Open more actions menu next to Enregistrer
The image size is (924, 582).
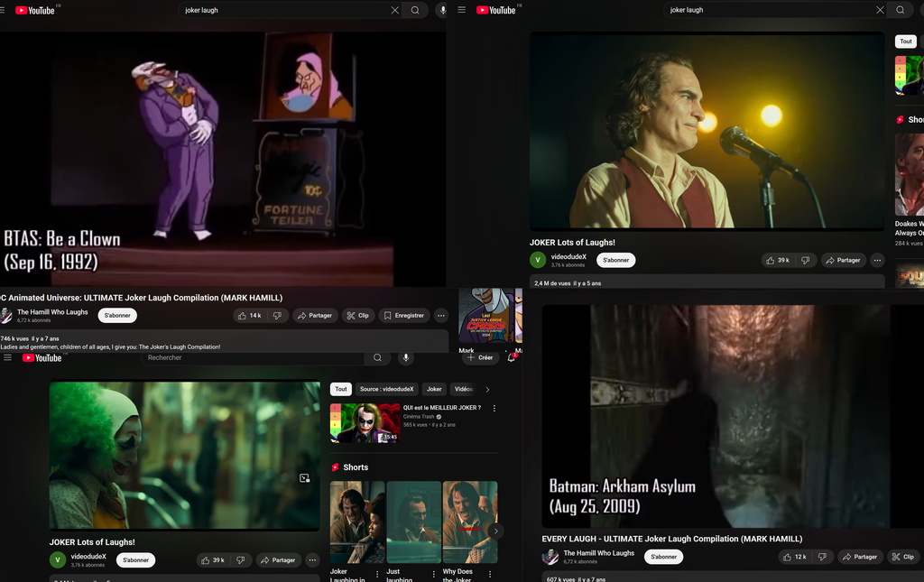[441, 316]
